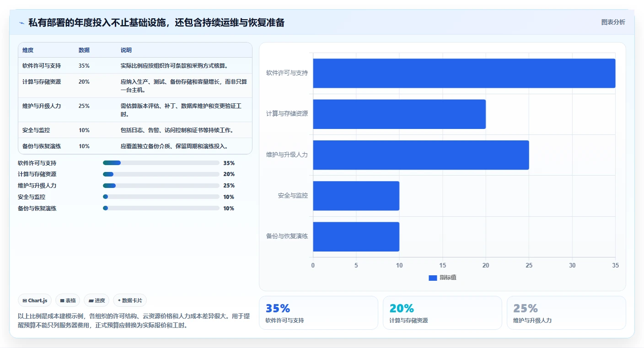Screen dimensions: 644x348
Task: Toggle the 指标值 legend swatch
Action: [433, 278]
